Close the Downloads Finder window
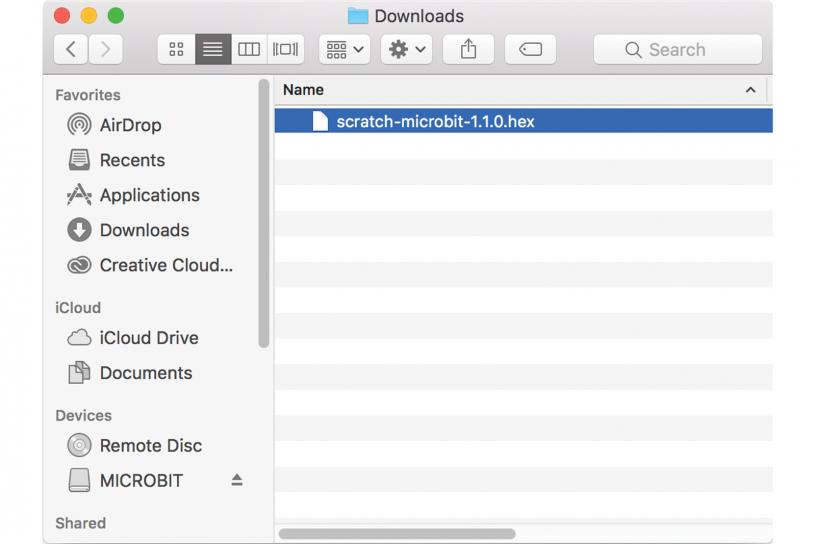The width and height of the screenshot is (816, 544). coord(62,16)
